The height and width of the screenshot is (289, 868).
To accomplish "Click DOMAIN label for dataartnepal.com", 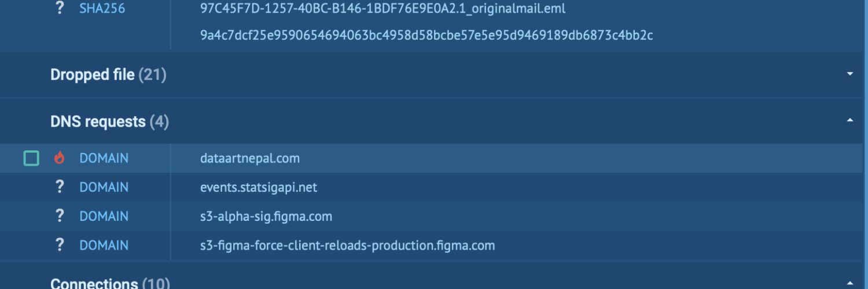I will tap(104, 158).
